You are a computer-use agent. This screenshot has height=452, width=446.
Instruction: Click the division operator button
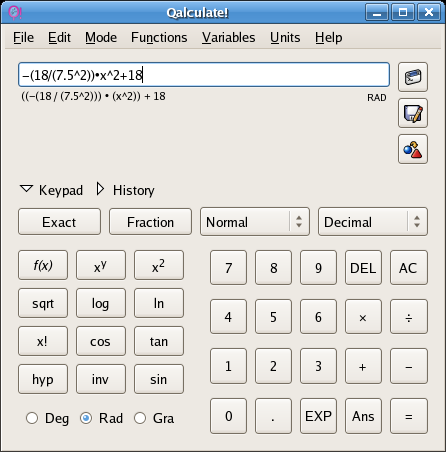tap(409, 317)
